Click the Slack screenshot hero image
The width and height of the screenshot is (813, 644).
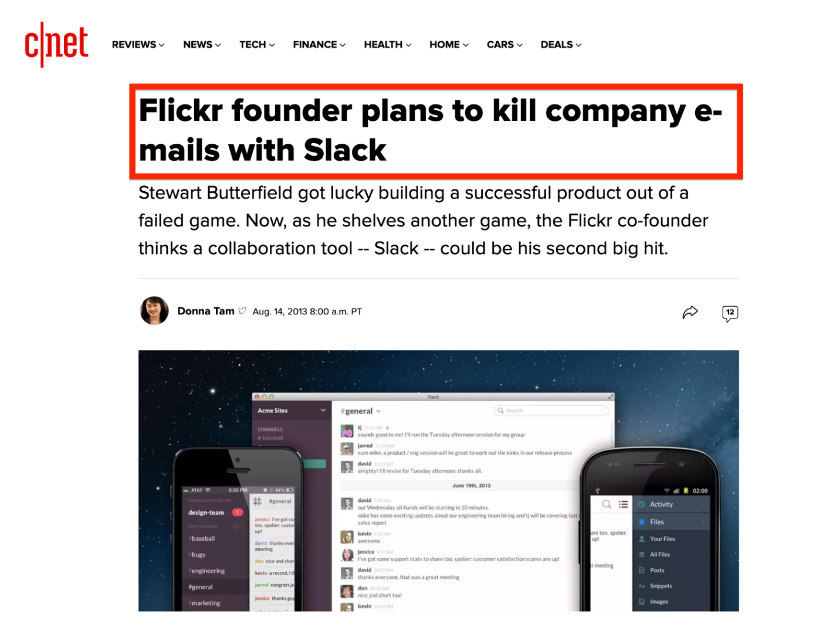pyautogui.click(x=439, y=481)
